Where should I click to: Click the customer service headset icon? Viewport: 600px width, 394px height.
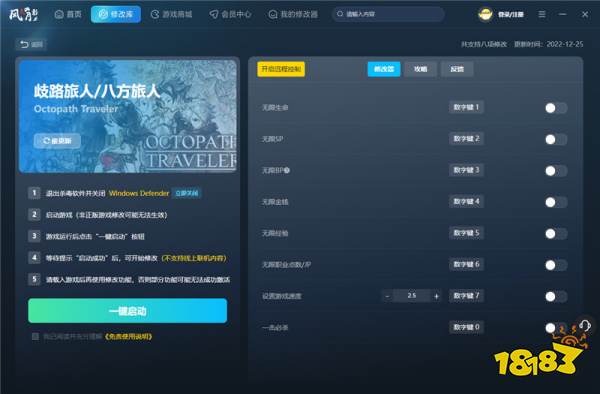tap(585, 326)
